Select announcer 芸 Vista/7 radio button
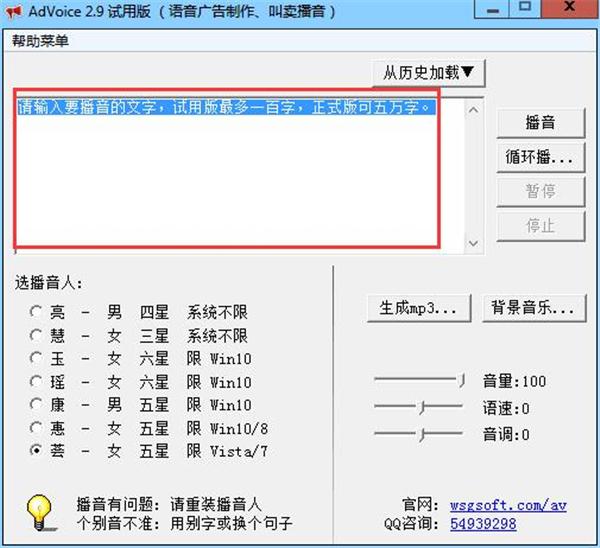This screenshot has height=548, width=600. click(x=36, y=451)
